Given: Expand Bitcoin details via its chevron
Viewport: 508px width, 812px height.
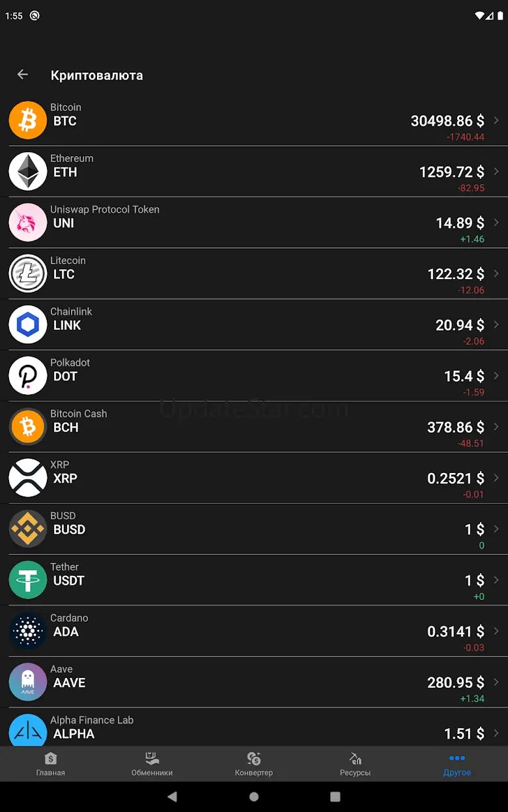Looking at the screenshot, I should click(496, 120).
